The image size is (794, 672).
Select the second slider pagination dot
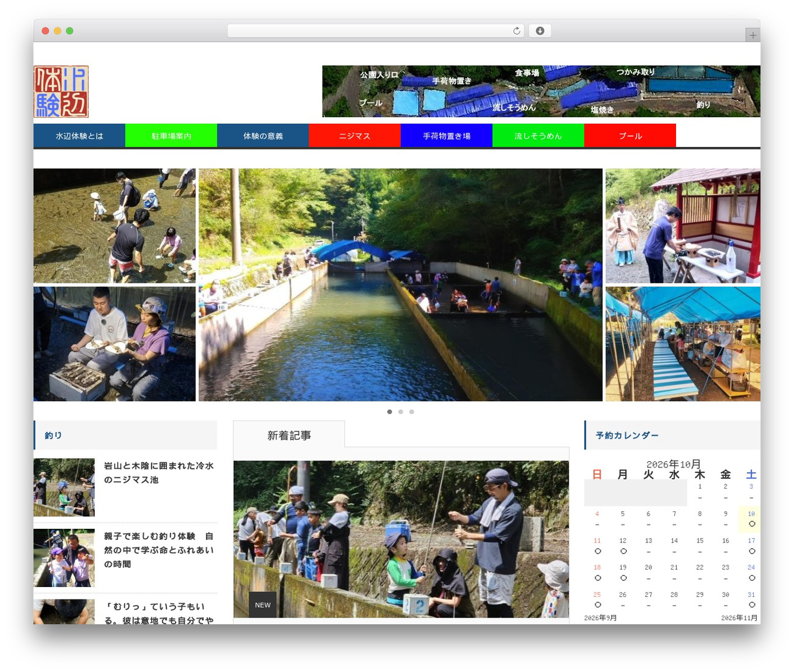401,412
